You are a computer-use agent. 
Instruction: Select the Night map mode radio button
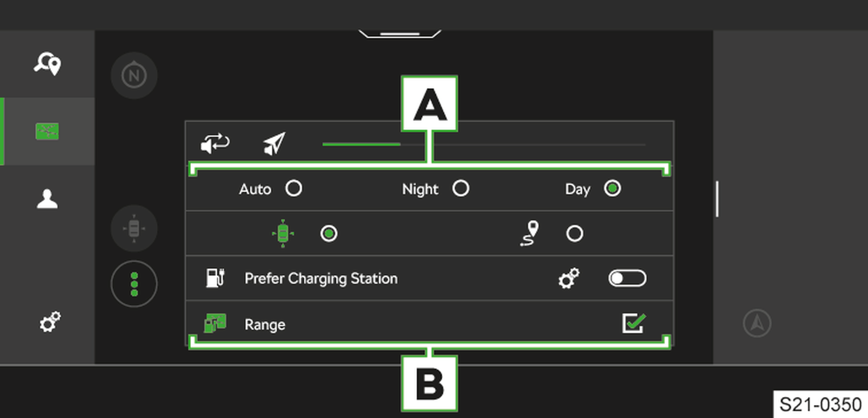point(461,189)
